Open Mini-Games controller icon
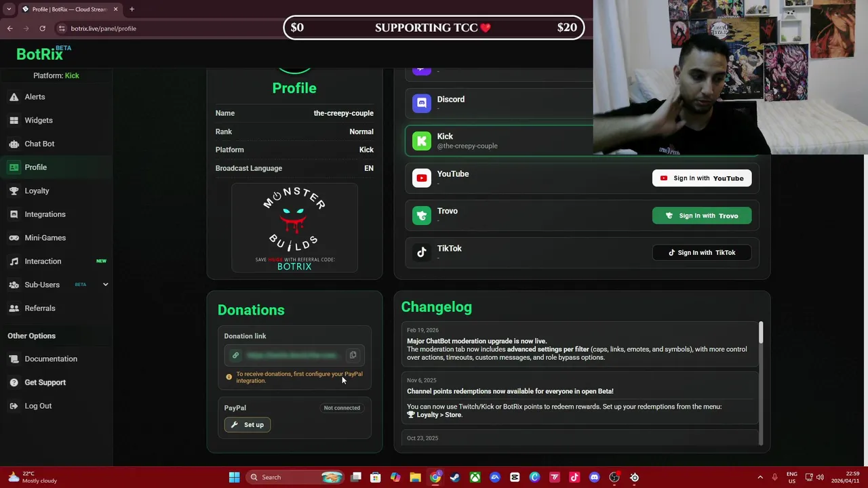Viewport: 868px width, 488px height. point(14,238)
